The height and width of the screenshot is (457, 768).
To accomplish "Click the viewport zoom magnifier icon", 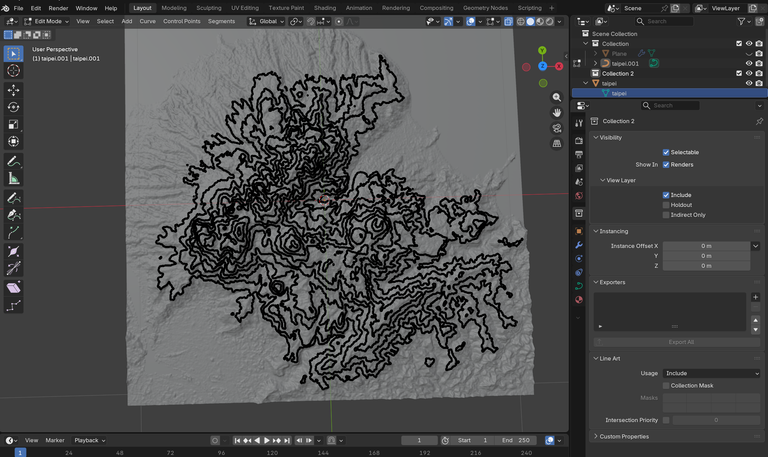I will point(557,97).
